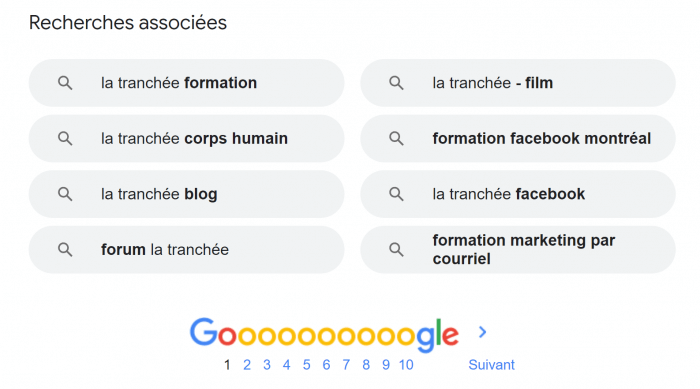The width and height of the screenshot is (700, 389).
Task: Go to results page 2
Action: coord(247,365)
